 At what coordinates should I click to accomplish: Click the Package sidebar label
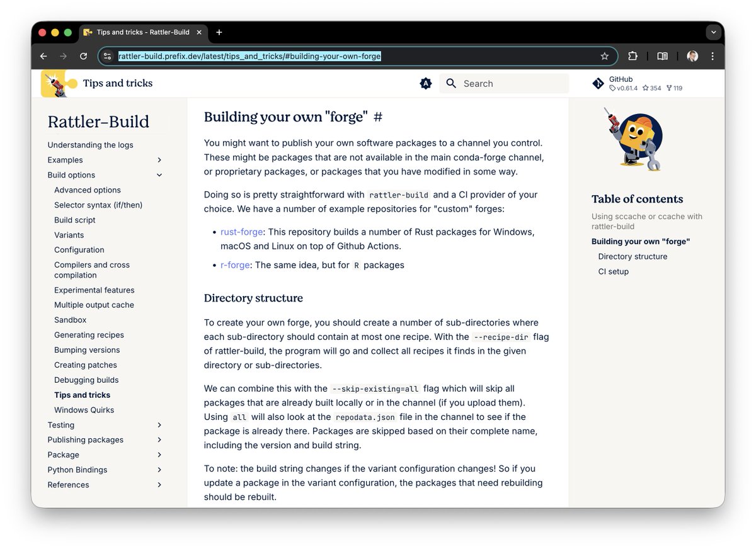64,455
